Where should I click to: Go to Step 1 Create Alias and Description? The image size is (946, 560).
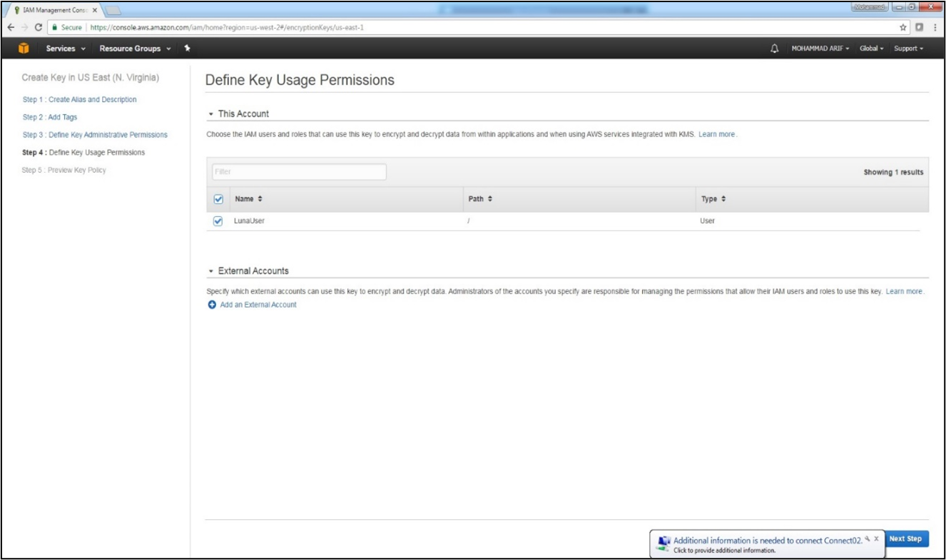(79, 100)
